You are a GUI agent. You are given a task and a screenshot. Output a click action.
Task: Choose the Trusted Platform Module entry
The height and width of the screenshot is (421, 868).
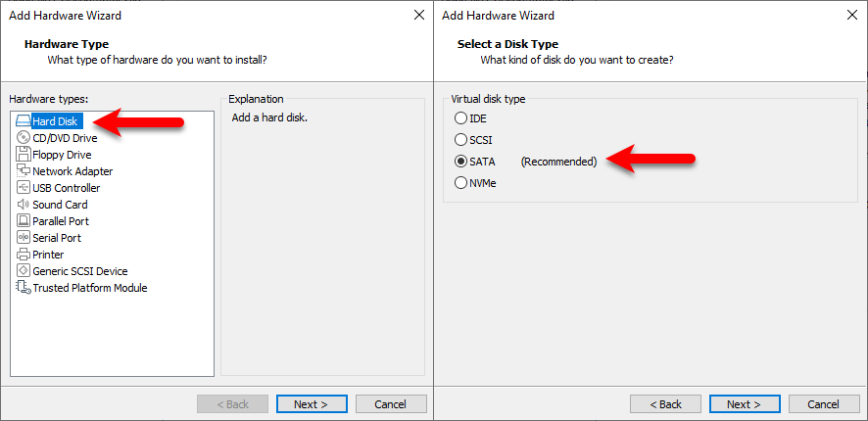(82, 288)
